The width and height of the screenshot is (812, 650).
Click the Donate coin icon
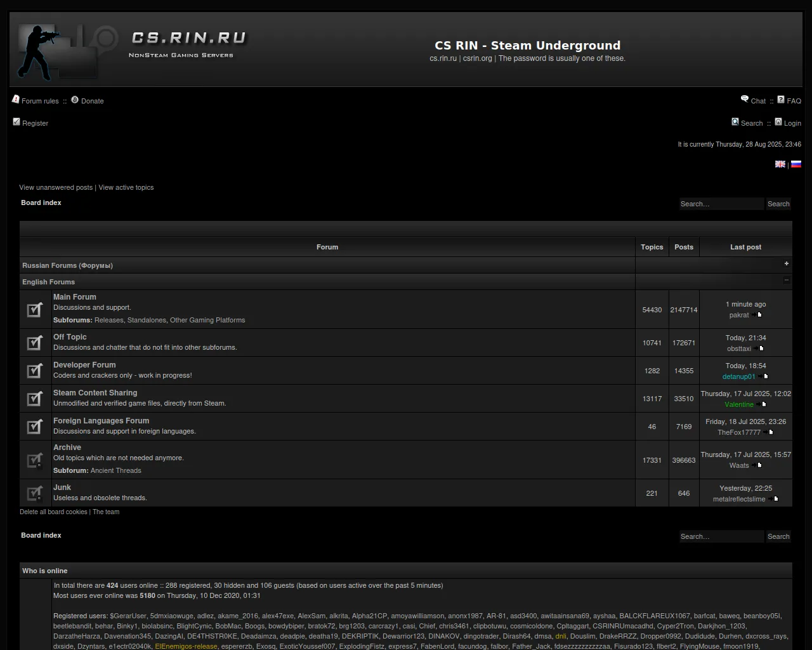click(x=75, y=100)
